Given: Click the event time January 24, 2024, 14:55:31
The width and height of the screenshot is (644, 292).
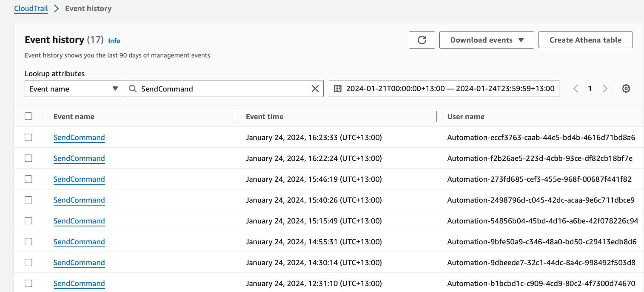Looking at the screenshot, I should (314, 242).
